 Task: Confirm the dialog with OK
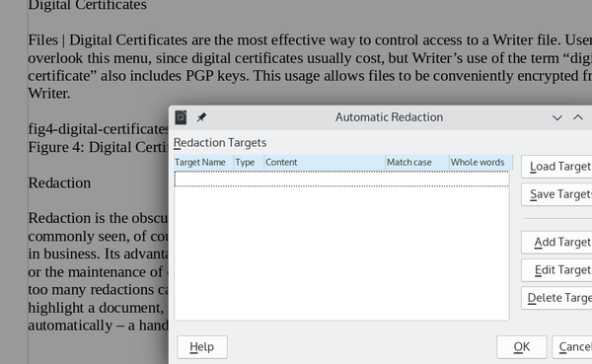[522, 347]
